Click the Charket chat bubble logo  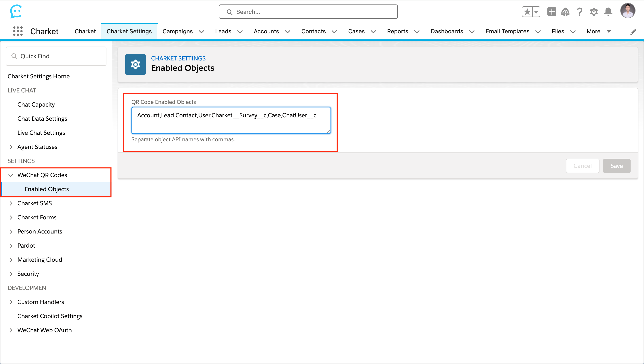point(16,11)
